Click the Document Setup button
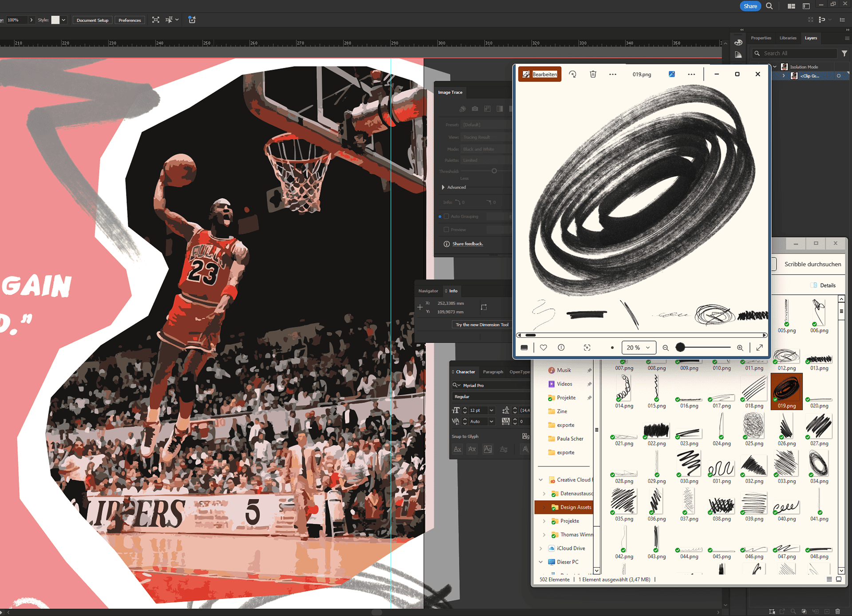 click(x=92, y=20)
